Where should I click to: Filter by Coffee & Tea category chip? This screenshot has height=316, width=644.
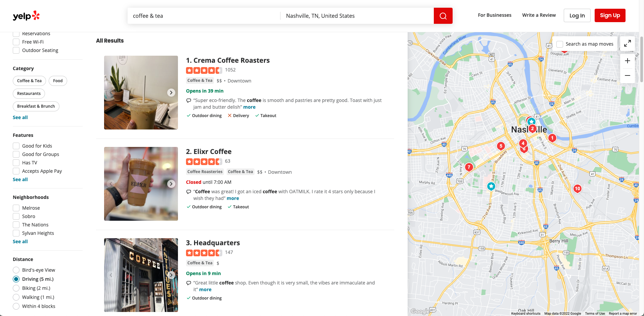30,81
